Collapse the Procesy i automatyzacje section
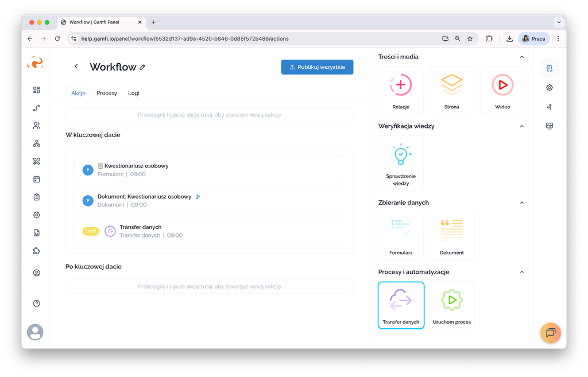The height and width of the screenshot is (377, 588). click(x=521, y=272)
